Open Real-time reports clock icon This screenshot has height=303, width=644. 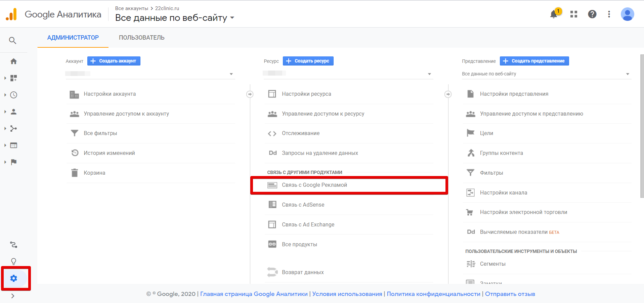13,95
